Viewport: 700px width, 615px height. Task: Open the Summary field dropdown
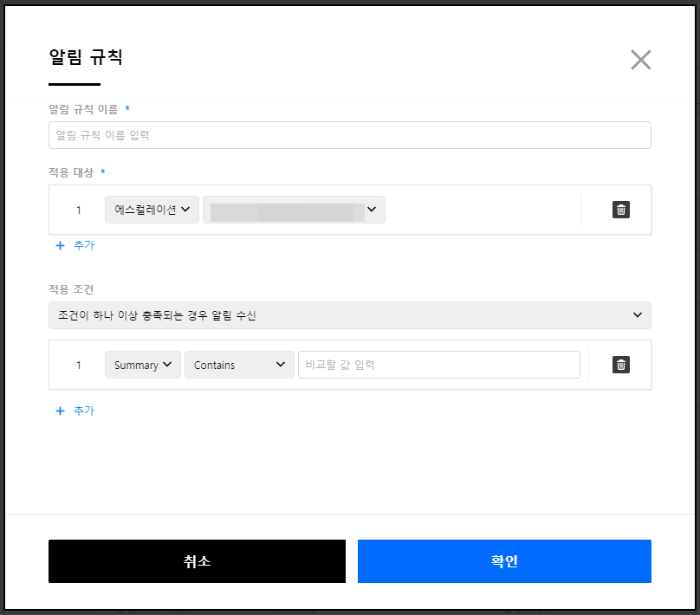click(143, 365)
